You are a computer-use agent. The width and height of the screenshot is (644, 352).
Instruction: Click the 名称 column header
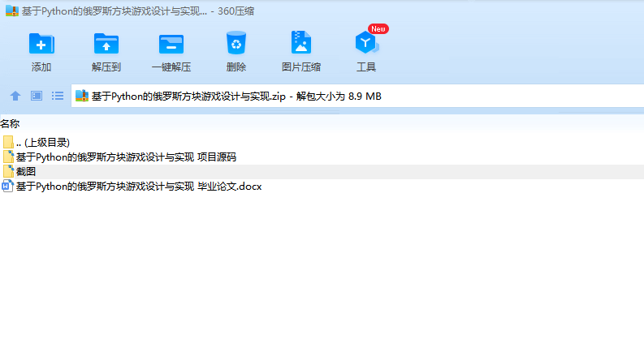(10, 123)
